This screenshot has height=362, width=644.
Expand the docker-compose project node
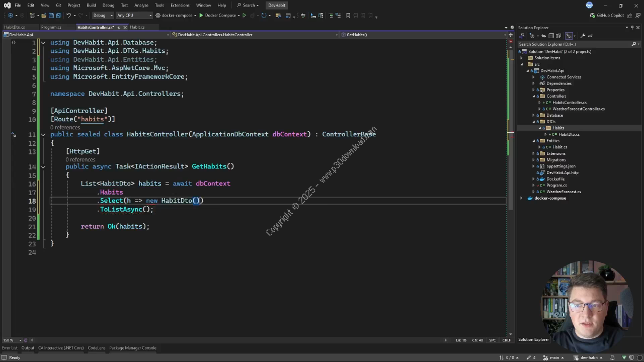tap(522, 198)
